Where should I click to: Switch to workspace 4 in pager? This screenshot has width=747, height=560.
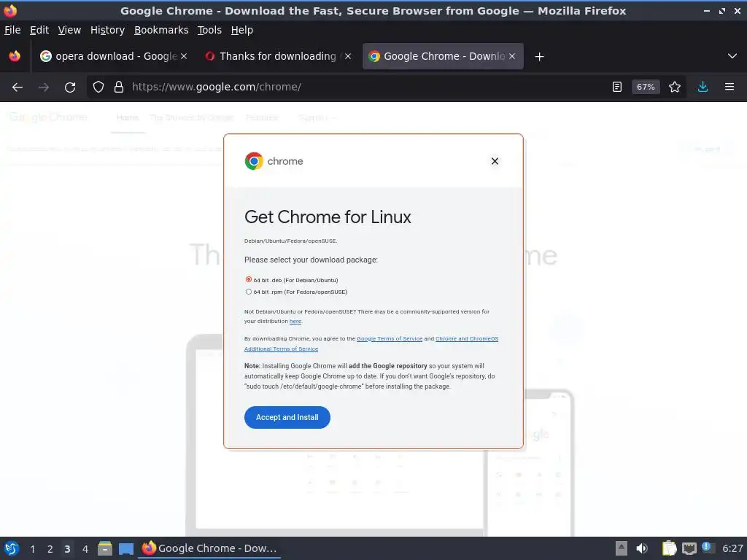tap(85, 549)
